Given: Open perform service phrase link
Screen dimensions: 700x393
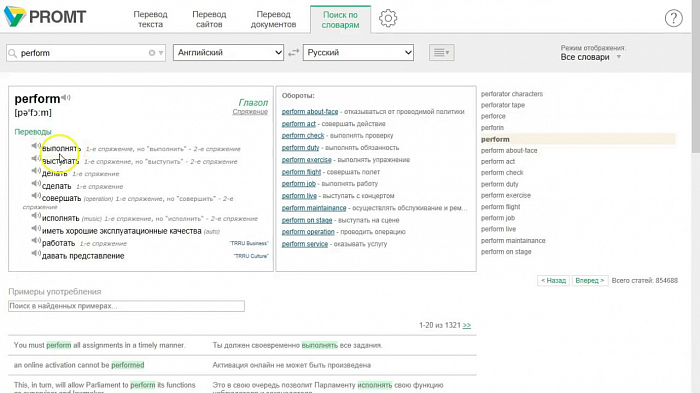Looking at the screenshot, I should (305, 244).
